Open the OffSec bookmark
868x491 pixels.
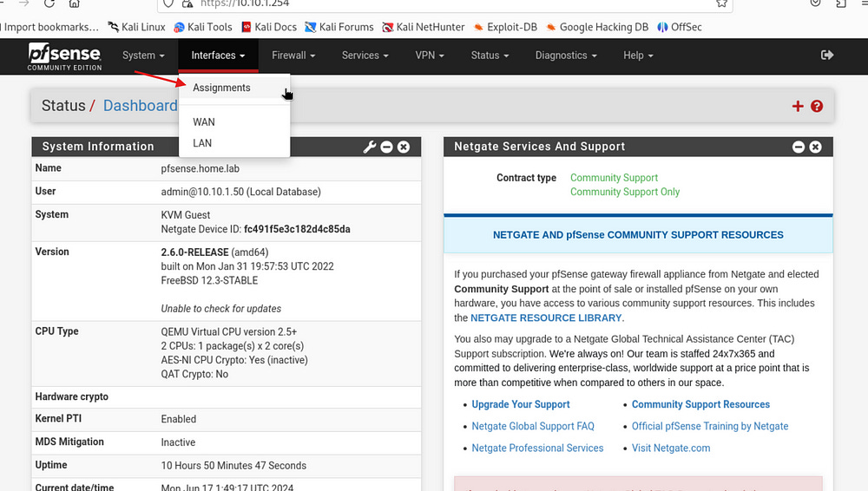[x=680, y=27]
